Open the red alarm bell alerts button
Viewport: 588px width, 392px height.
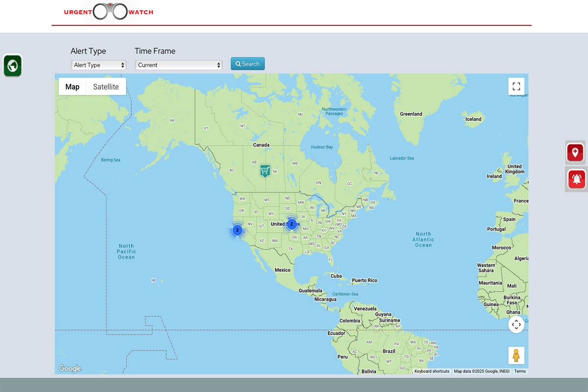pyautogui.click(x=576, y=179)
